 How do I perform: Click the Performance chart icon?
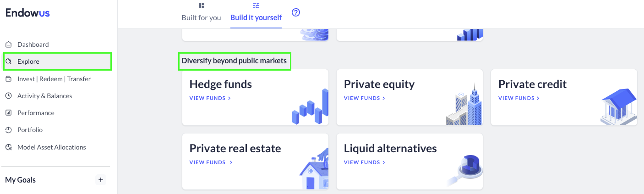[8, 113]
